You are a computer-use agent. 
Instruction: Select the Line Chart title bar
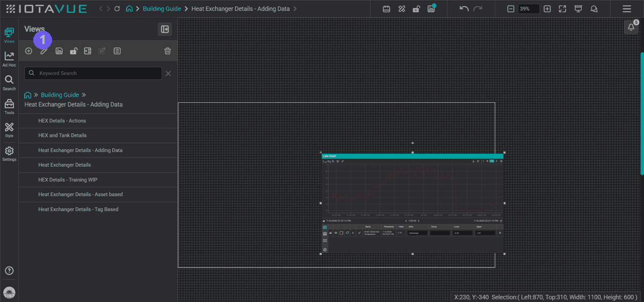pos(413,156)
